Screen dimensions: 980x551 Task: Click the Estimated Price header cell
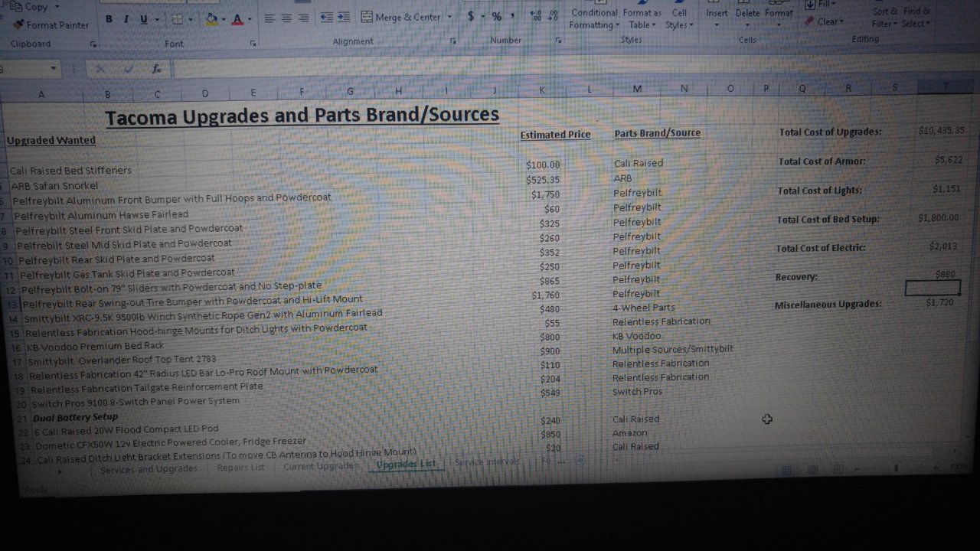tap(555, 135)
